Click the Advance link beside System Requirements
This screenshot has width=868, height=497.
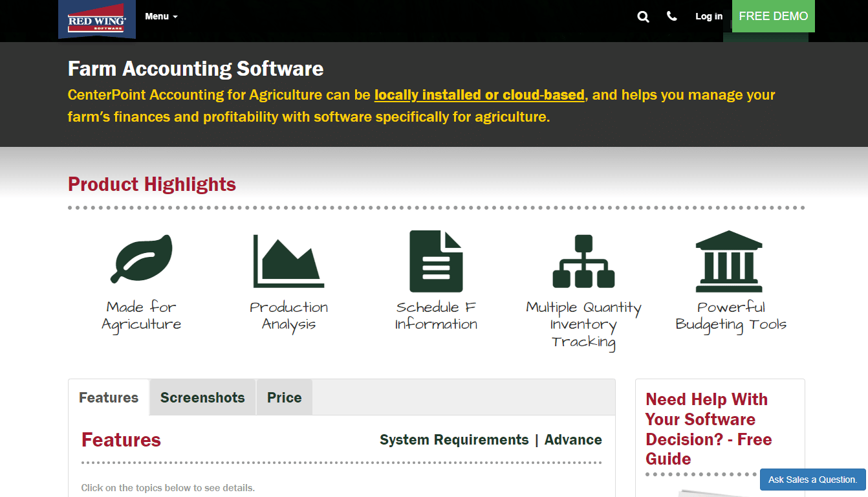point(573,440)
